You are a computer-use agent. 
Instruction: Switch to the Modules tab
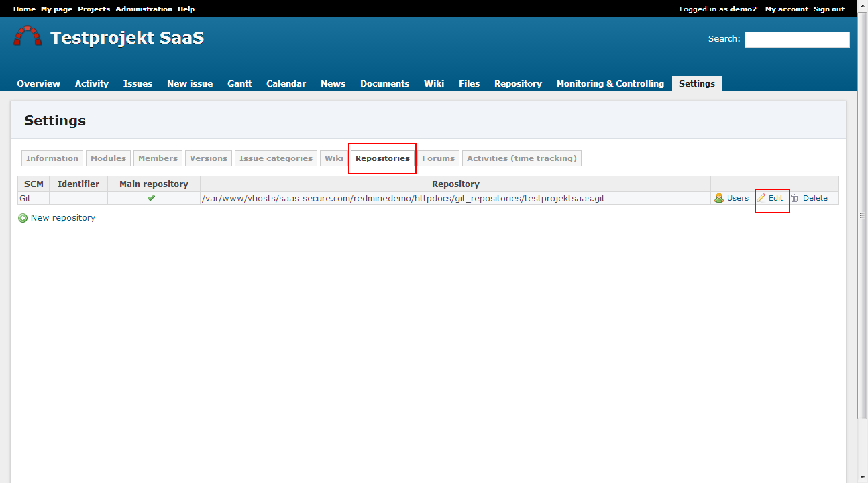coord(108,158)
